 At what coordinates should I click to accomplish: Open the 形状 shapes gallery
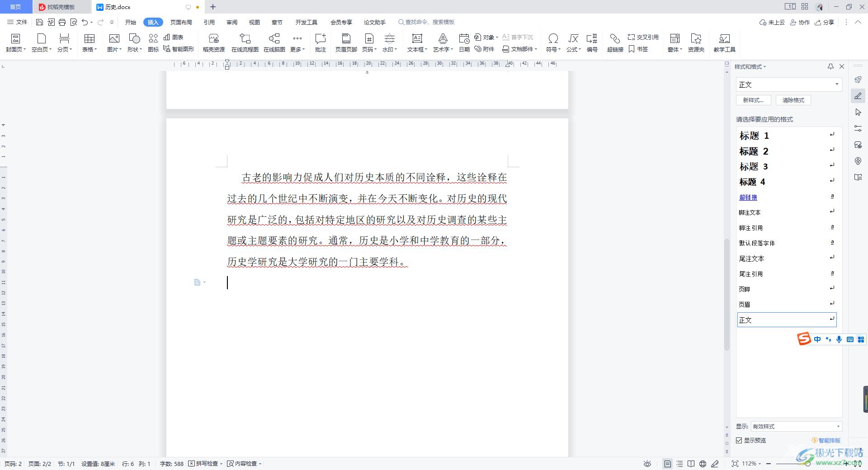pyautogui.click(x=134, y=43)
